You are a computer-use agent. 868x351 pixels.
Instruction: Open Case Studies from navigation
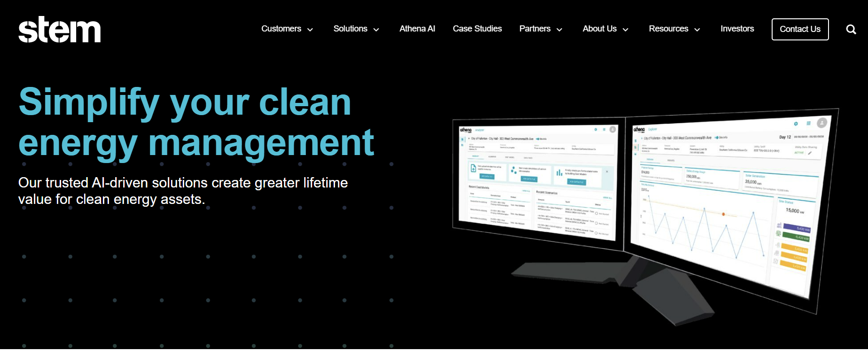click(477, 29)
